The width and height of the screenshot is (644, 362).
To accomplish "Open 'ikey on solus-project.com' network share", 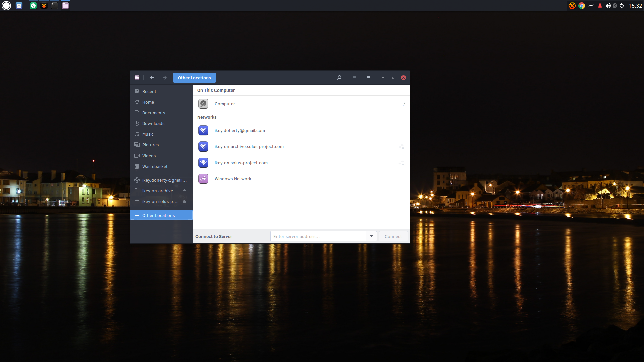I will click(x=301, y=163).
